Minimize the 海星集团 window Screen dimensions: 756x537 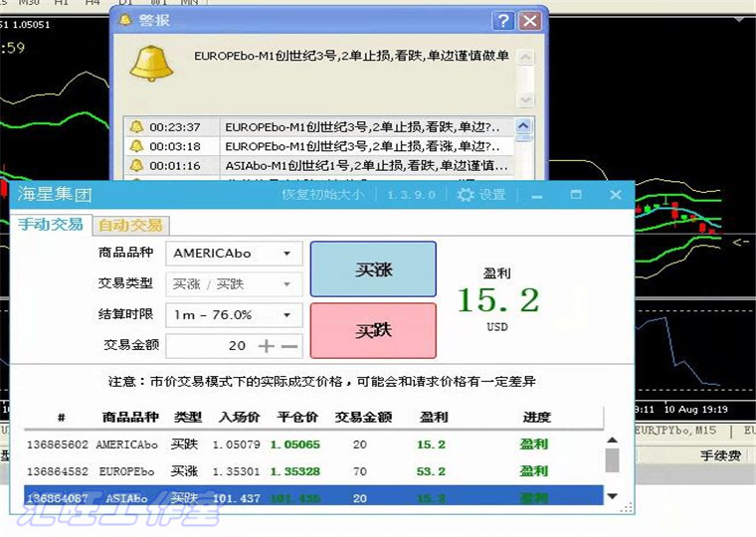tap(537, 195)
